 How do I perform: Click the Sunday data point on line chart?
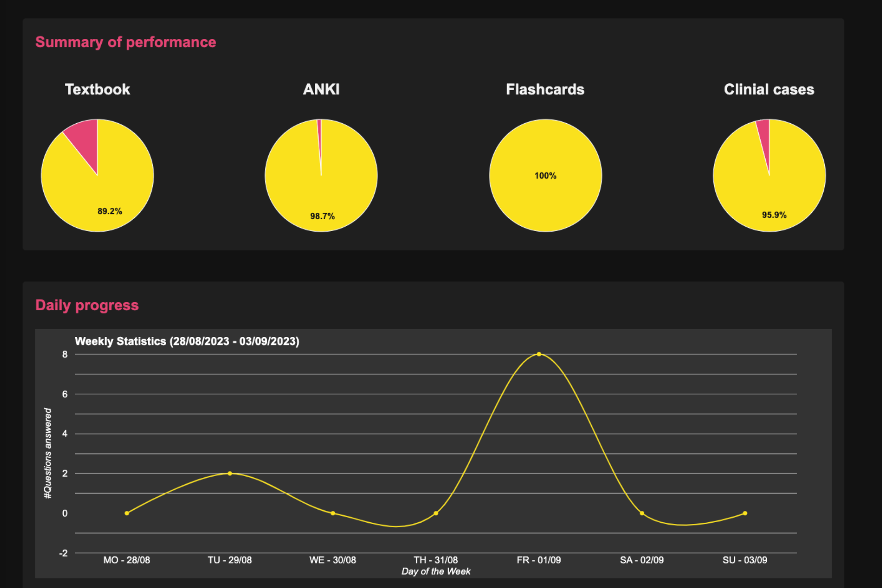coord(745,513)
